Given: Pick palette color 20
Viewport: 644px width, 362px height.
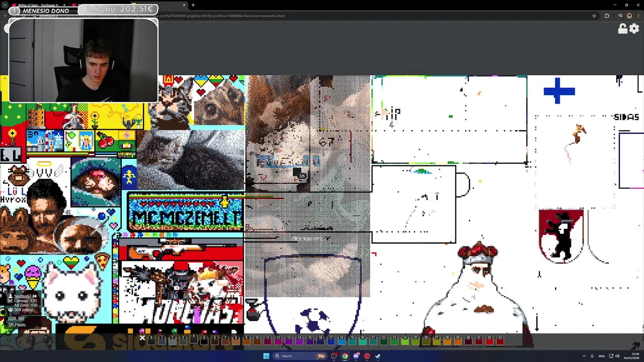Looking at the screenshot, I should [362, 341].
